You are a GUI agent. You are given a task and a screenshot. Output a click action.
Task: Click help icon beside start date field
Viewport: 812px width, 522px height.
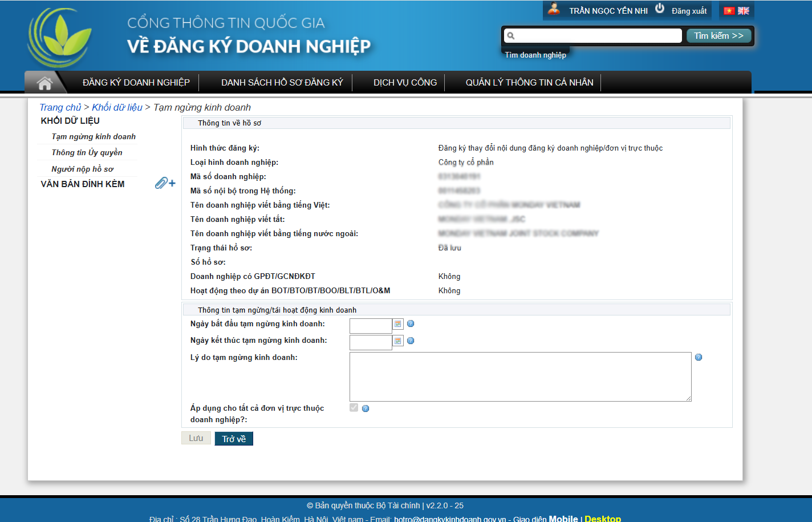pyautogui.click(x=411, y=324)
